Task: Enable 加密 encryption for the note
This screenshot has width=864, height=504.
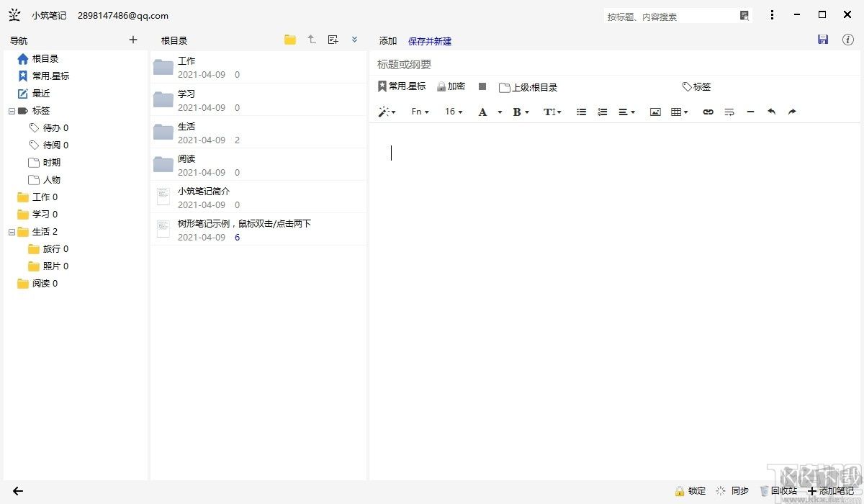Action: pos(451,86)
